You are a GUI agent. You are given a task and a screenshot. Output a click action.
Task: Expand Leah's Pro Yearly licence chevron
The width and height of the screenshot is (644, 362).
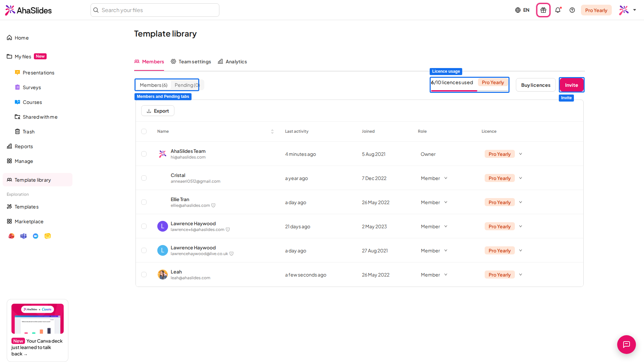point(521,275)
